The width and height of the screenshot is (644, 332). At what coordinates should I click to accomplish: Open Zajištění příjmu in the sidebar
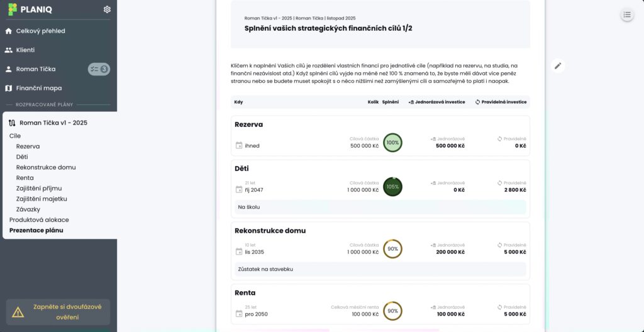[x=39, y=188]
